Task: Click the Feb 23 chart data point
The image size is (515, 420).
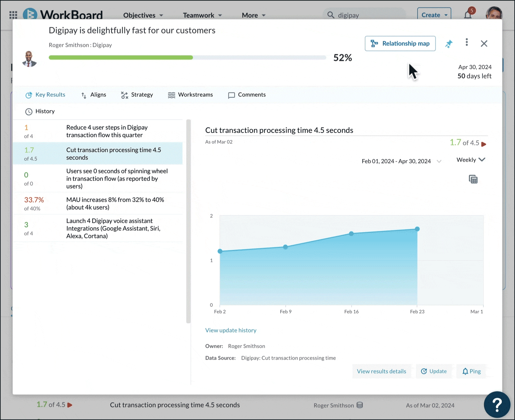Action: coord(417,229)
